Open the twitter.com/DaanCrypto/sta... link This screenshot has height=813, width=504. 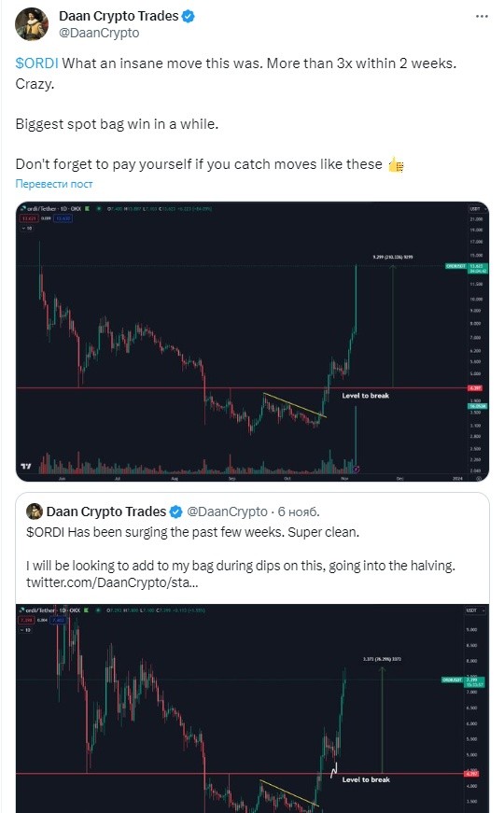click(x=112, y=582)
